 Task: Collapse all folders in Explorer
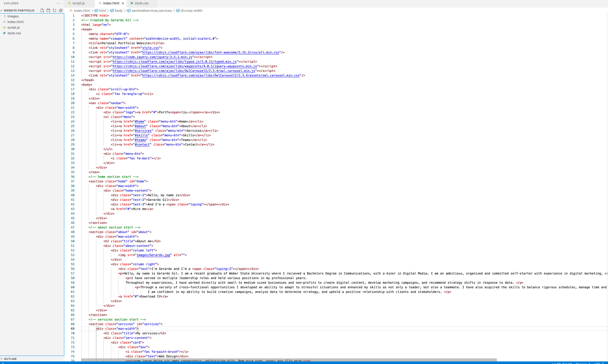coord(61,11)
